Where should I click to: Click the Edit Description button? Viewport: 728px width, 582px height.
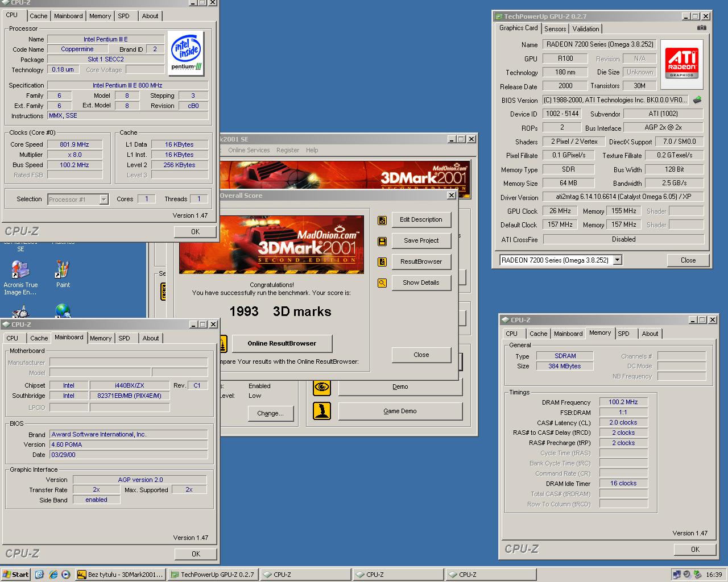[x=421, y=219]
